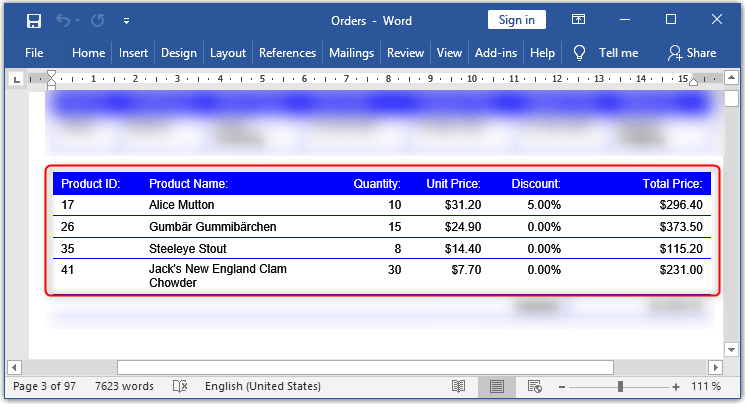Open the Add-ins tab

point(496,53)
